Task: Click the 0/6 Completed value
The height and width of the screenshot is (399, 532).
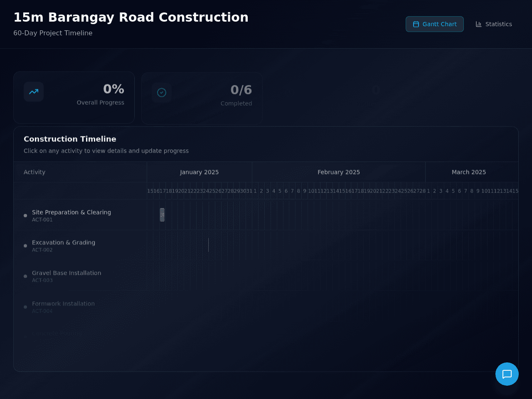Action: click(x=241, y=90)
